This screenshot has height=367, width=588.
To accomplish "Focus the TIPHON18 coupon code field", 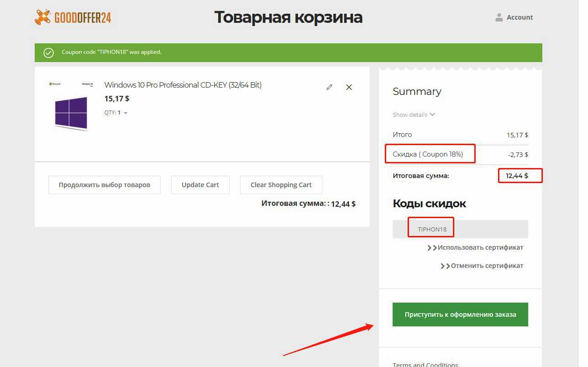I will tap(460, 229).
